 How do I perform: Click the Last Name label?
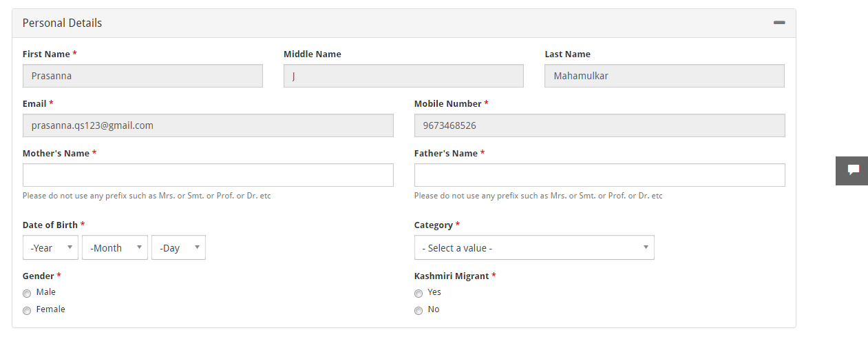click(x=568, y=54)
